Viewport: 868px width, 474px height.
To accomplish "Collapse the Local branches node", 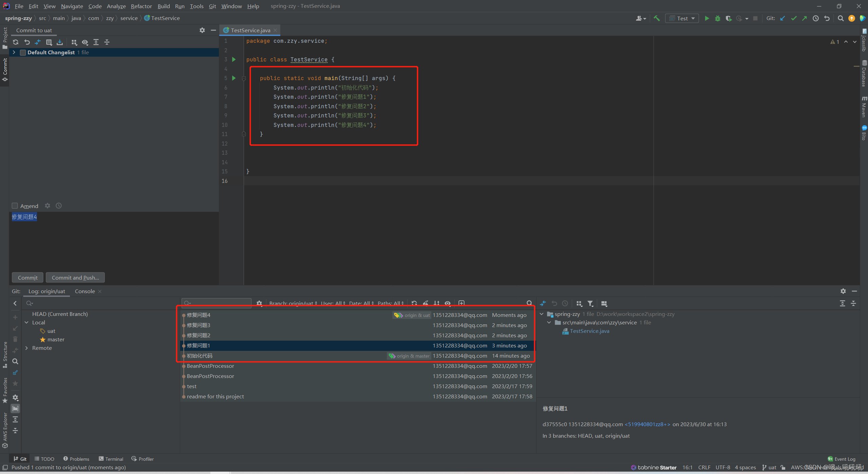I will [27, 322].
